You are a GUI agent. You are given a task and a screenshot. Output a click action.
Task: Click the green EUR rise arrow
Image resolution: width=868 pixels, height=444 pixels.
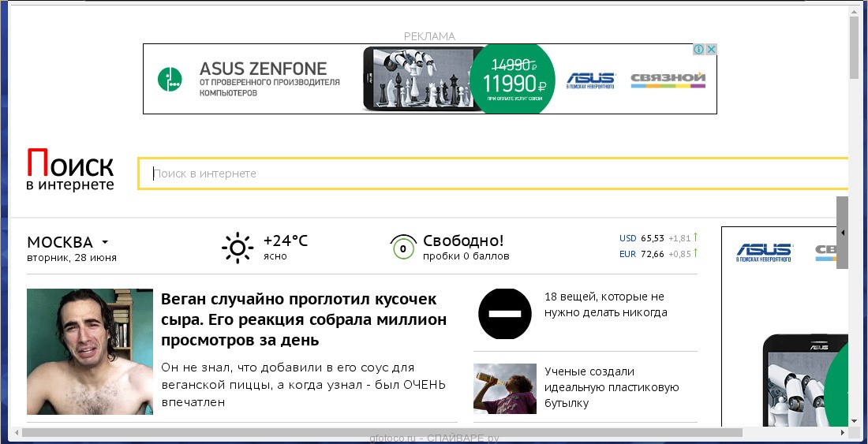pos(695,253)
